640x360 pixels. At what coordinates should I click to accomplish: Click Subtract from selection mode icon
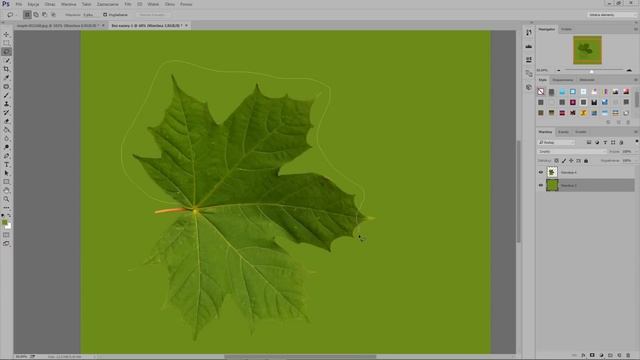(x=44, y=15)
